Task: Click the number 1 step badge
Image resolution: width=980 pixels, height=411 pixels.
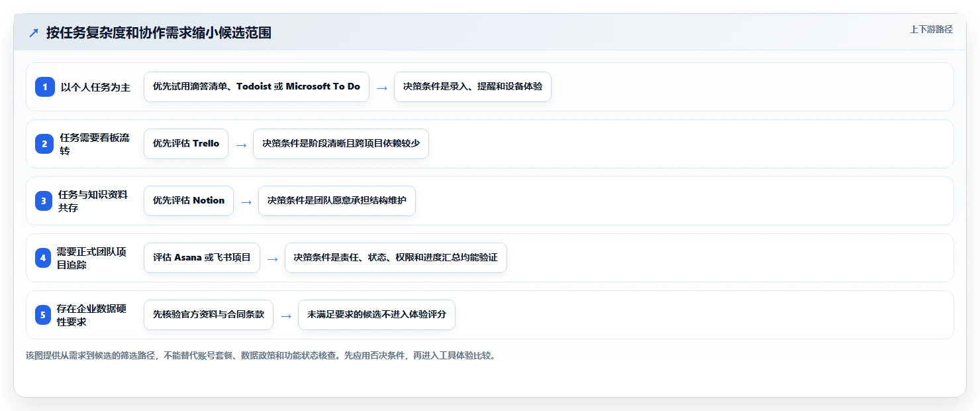Action: [45, 87]
